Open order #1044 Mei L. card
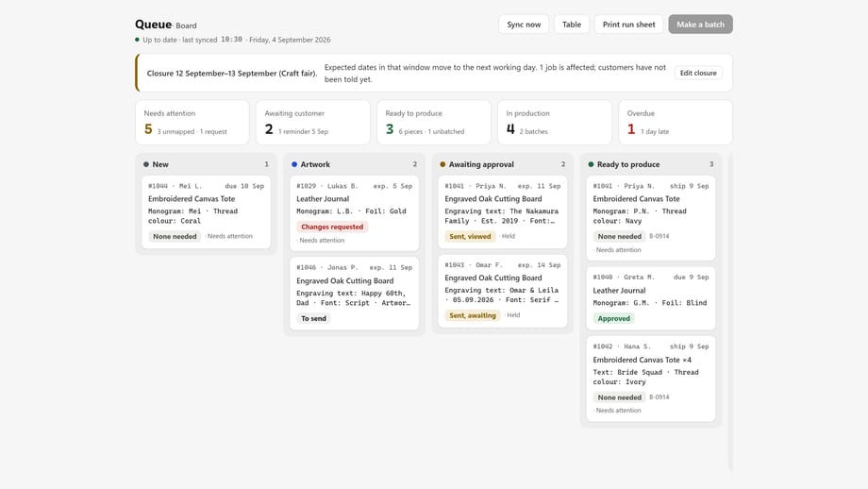Viewport: 868px width, 489px height. (206, 211)
